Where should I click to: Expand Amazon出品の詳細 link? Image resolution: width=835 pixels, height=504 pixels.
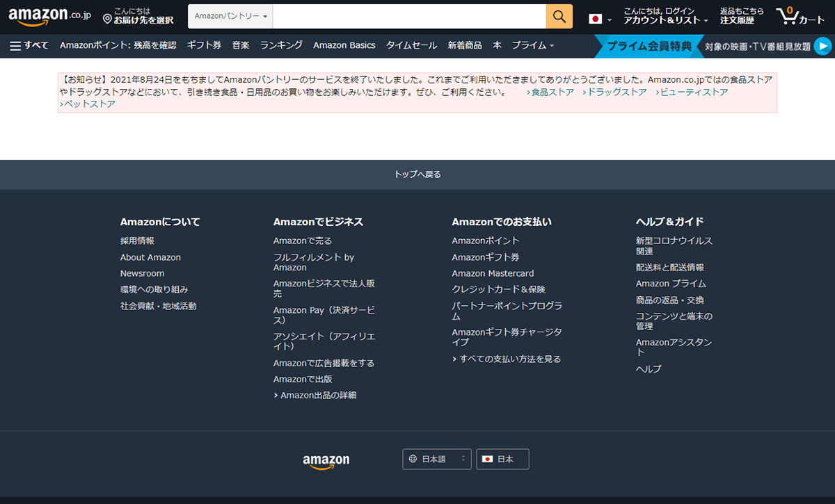[315, 395]
